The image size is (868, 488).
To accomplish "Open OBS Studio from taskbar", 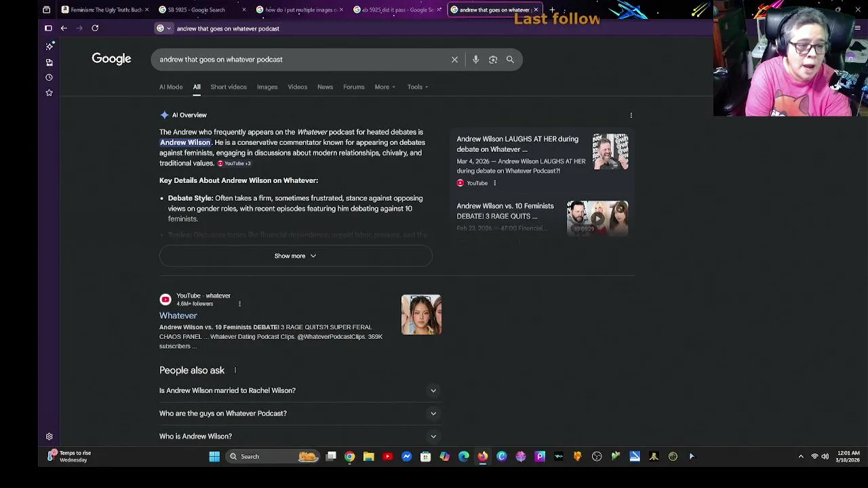I will (x=597, y=456).
